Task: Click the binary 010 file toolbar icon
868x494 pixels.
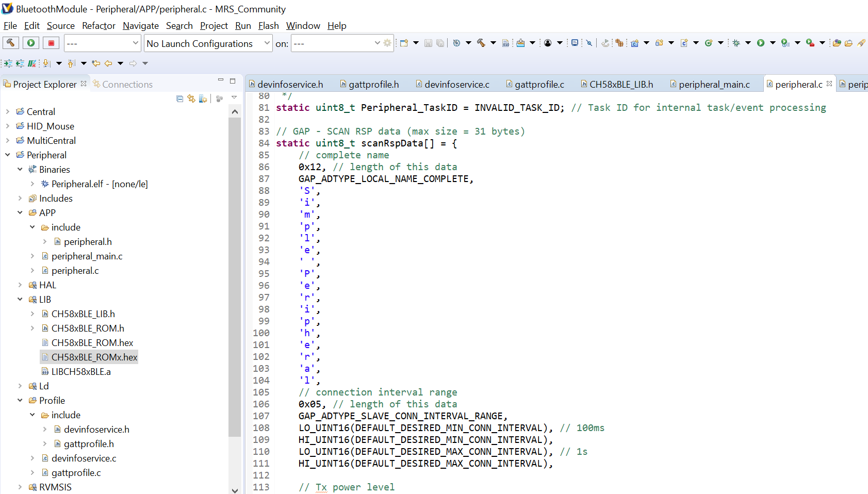Action: coord(506,43)
